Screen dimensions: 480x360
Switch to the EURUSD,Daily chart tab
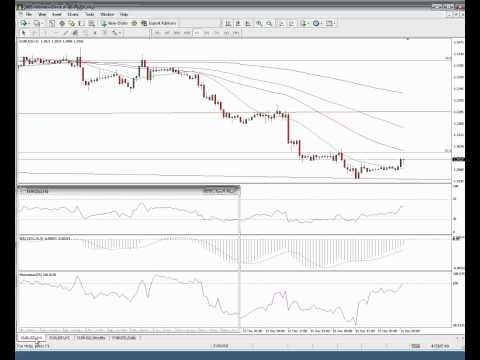coord(124,338)
